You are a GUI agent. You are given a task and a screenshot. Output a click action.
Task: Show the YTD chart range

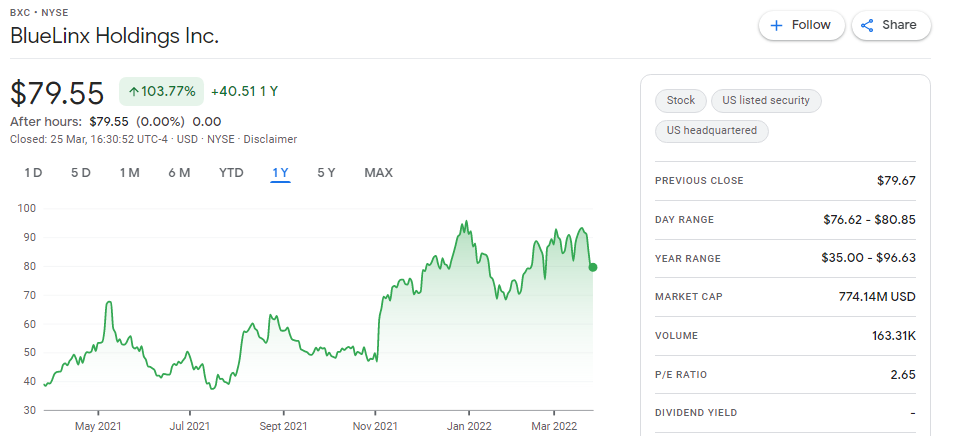coord(231,173)
